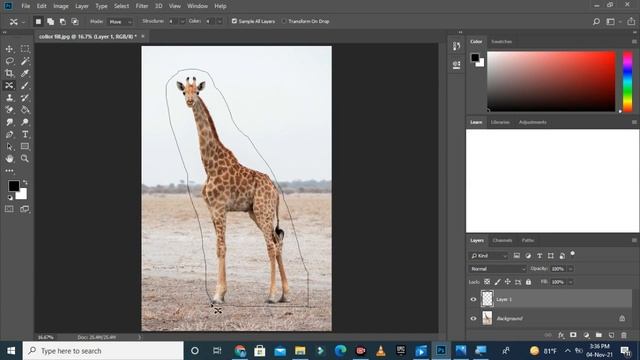
Task: Click New Selection option button
Action: tap(38, 22)
